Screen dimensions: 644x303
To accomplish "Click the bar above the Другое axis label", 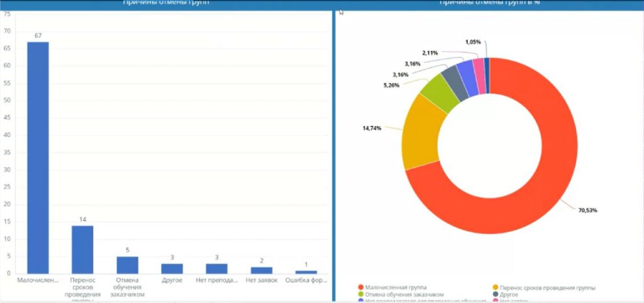I will click(172, 268).
